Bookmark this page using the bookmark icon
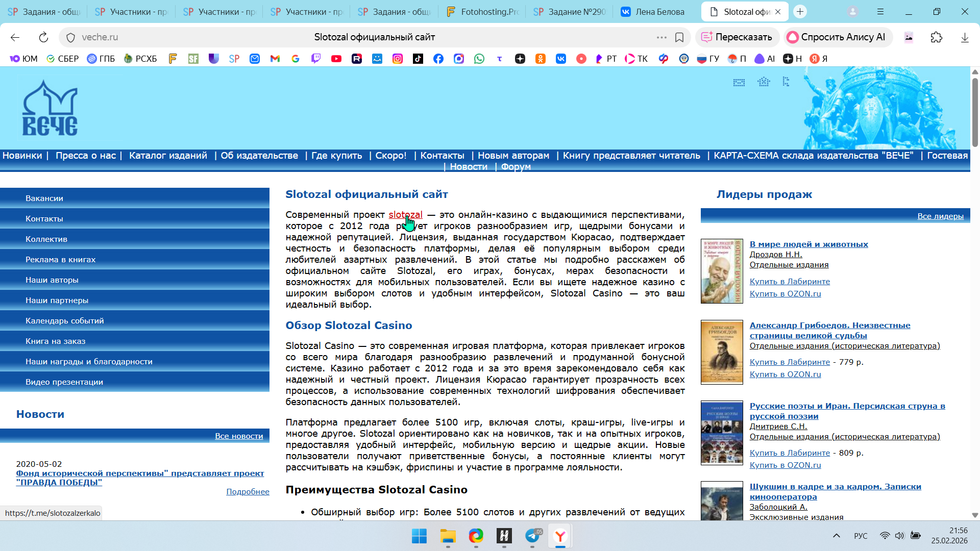The image size is (980, 551). click(x=679, y=37)
